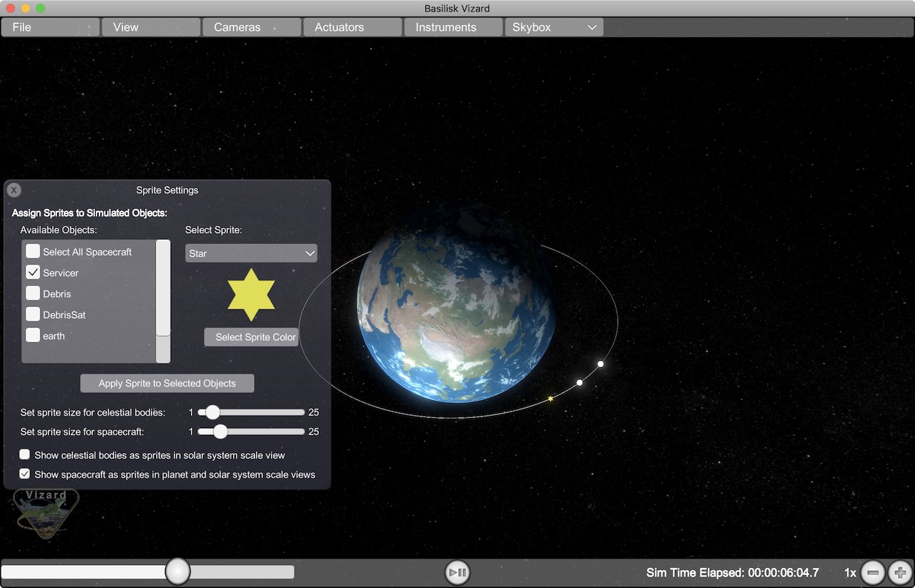Click the yellow star sprite on the orbit
Image resolution: width=915 pixels, height=588 pixels.
[550, 399]
